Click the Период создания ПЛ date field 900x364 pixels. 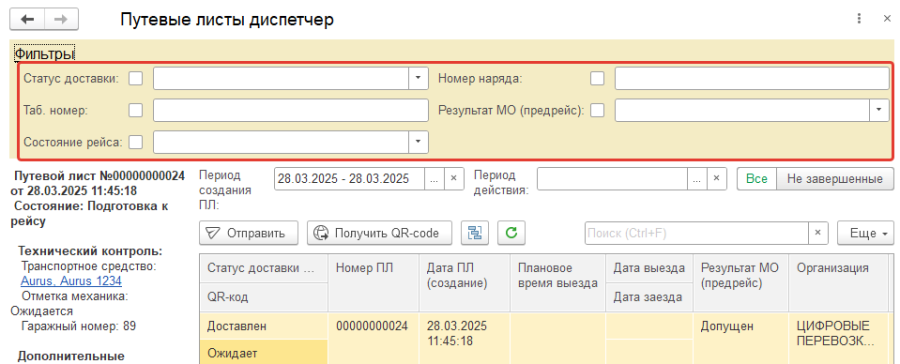pos(350,179)
